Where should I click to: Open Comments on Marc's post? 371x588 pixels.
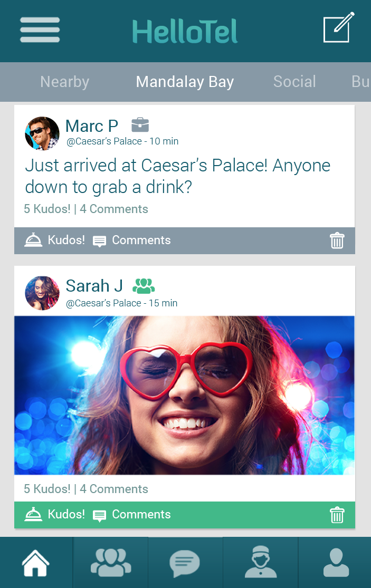(x=141, y=240)
